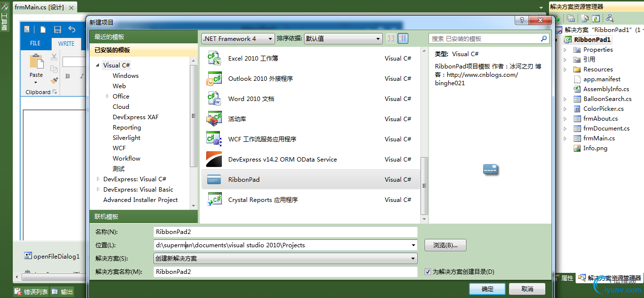Open the 工具箱 toolbox side panel
644x298 pixels.
[x=4, y=17]
